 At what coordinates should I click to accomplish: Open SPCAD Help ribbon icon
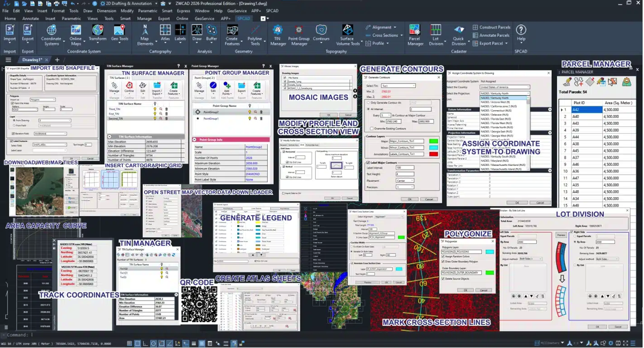[521, 33]
